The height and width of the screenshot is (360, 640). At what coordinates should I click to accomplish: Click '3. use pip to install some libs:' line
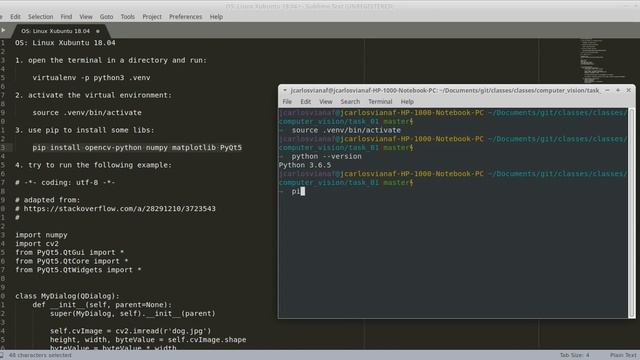coord(85,130)
